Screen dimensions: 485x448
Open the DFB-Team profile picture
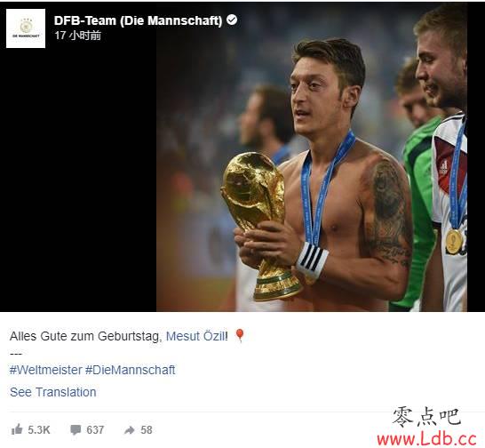tap(26, 28)
